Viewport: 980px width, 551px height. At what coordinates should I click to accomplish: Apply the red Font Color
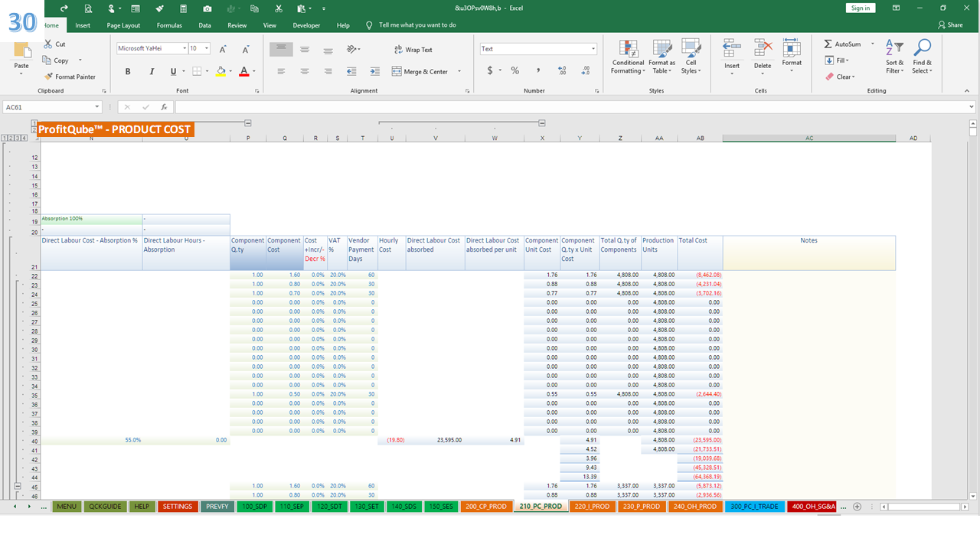pyautogui.click(x=243, y=71)
